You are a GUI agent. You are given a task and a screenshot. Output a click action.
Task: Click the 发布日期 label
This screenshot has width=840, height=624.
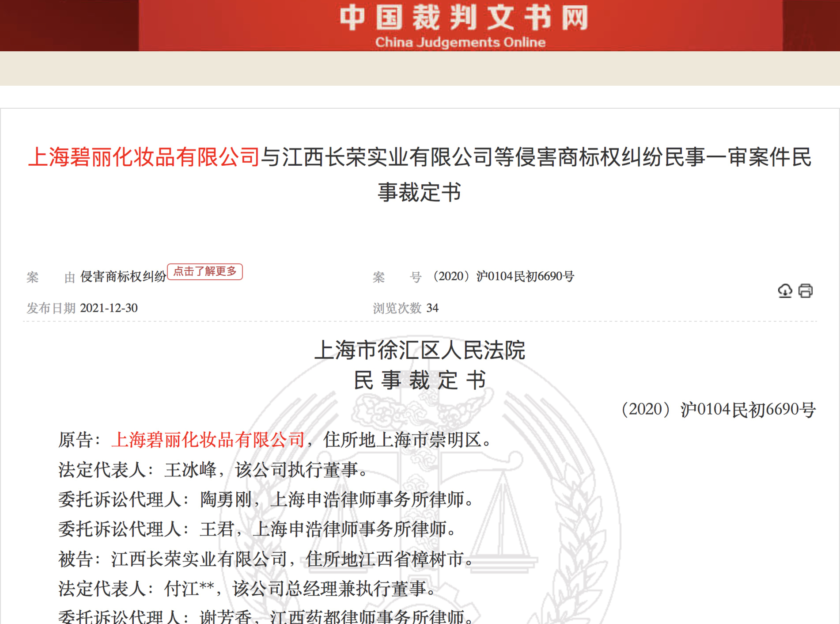pyautogui.click(x=51, y=308)
